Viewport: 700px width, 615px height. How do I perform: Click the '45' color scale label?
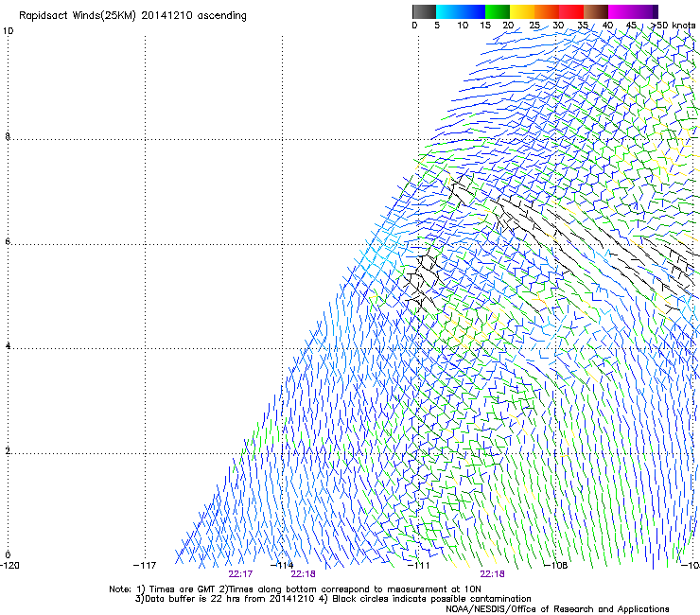631,26
